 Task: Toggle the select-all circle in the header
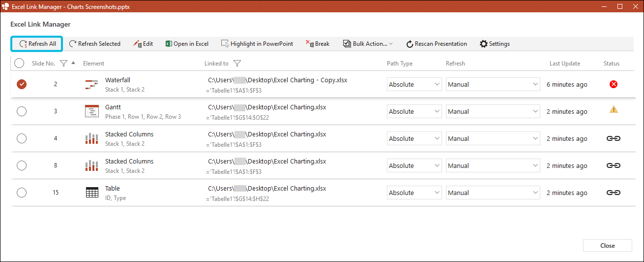(x=19, y=63)
